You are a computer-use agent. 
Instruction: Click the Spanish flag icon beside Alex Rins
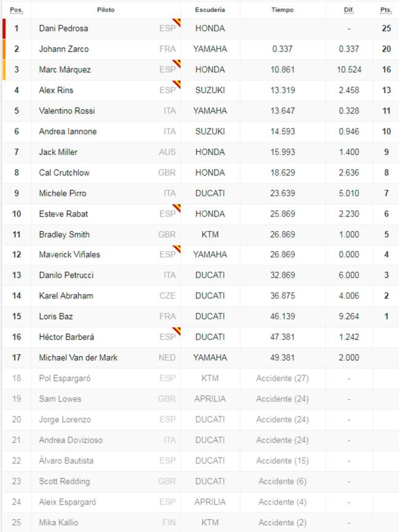coord(177,84)
